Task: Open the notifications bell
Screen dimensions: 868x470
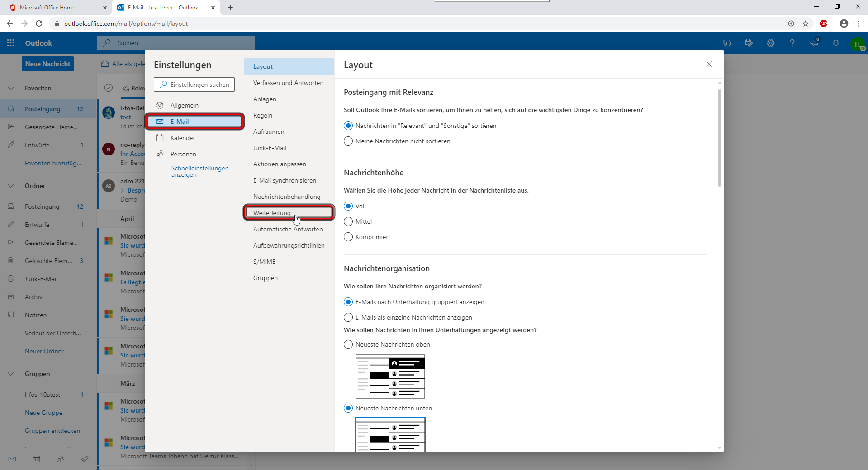Action: [836, 43]
